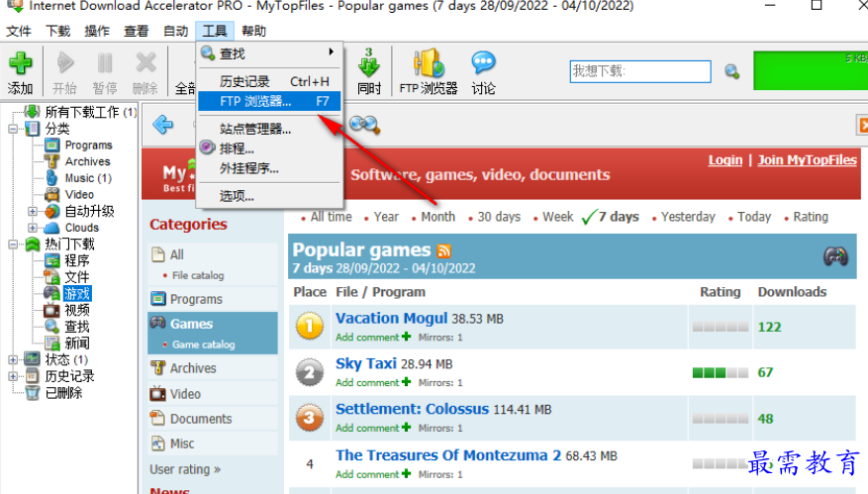The image size is (868, 494).
Task: Expand the 状态 (1) tree node
Action: pyautogui.click(x=13, y=359)
